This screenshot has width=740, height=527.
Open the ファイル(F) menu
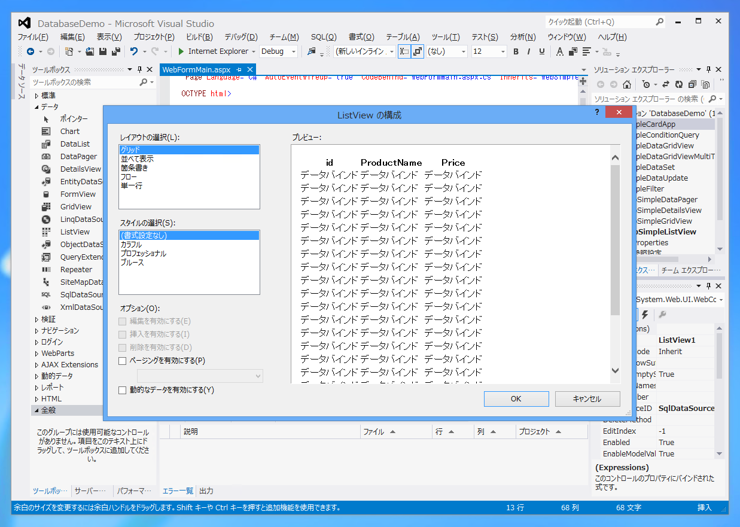[33, 37]
